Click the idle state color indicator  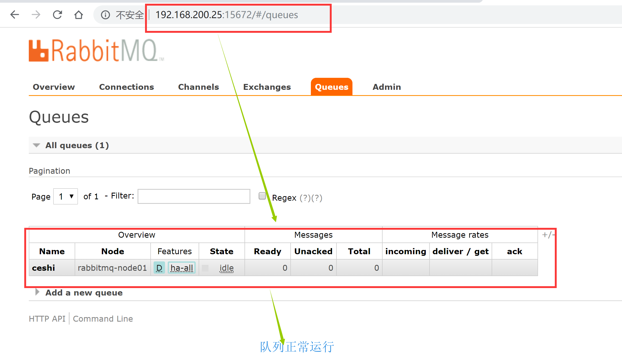pos(205,268)
